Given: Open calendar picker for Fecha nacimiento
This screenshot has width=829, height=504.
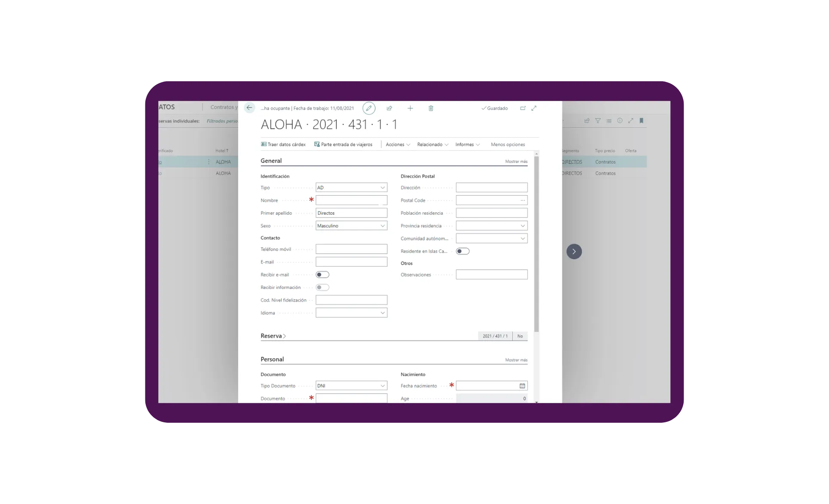Looking at the screenshot, I should coord(522,386).
